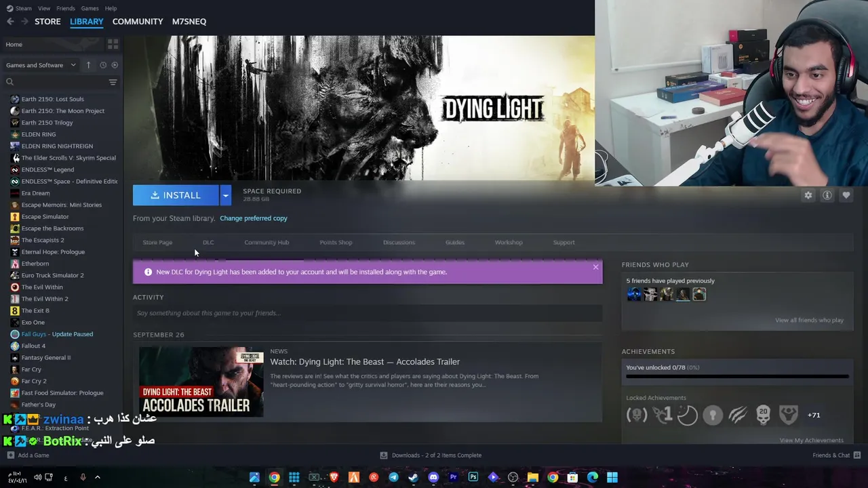Open Premiere Pro from the taskbar
868x488 pixels.
pyautogui.click(x=453, y=477)
